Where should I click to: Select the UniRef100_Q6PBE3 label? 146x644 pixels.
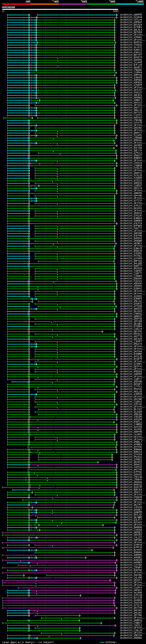[x=131, y=533]
